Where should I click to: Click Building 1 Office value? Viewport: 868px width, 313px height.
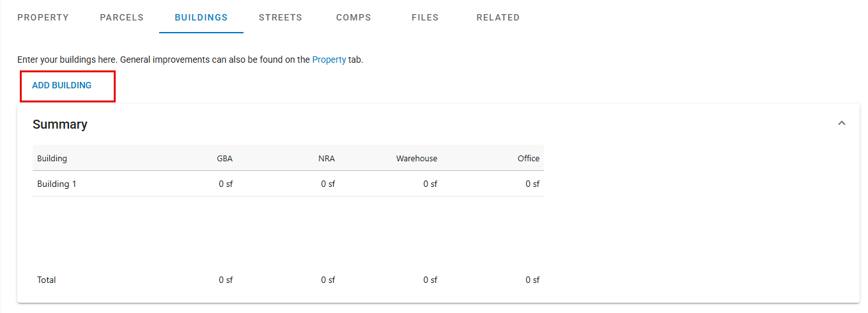point(532,184)
